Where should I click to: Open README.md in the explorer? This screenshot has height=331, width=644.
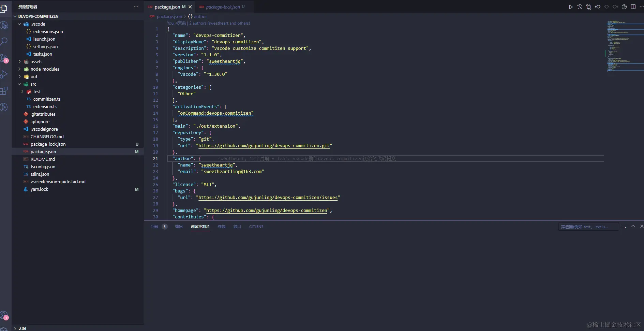point(78,159)
